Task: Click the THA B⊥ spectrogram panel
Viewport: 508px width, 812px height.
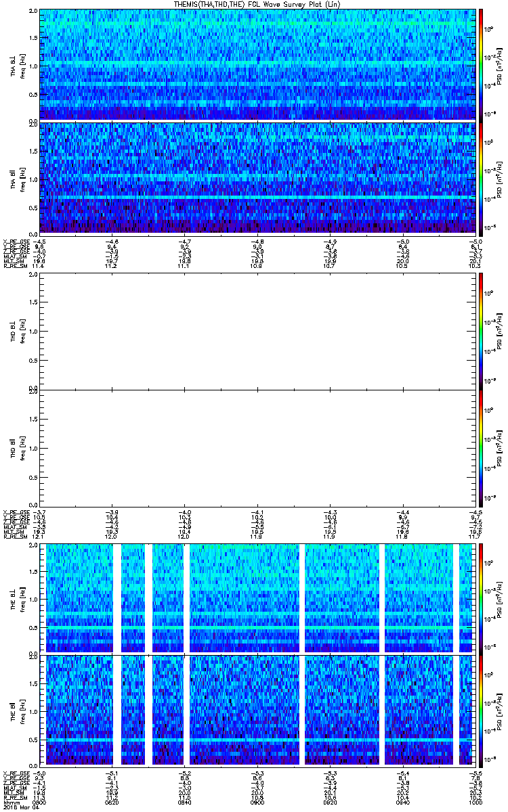Action: pyautogui.click(x=257, y=65)
